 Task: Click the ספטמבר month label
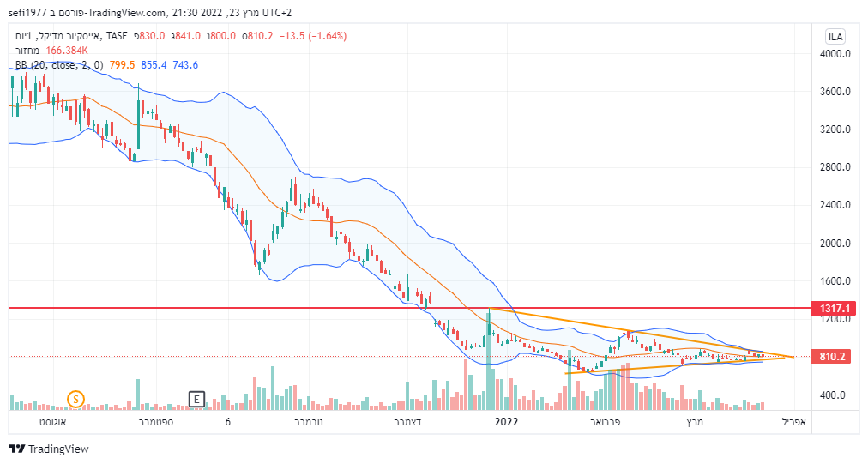(155, 422)
